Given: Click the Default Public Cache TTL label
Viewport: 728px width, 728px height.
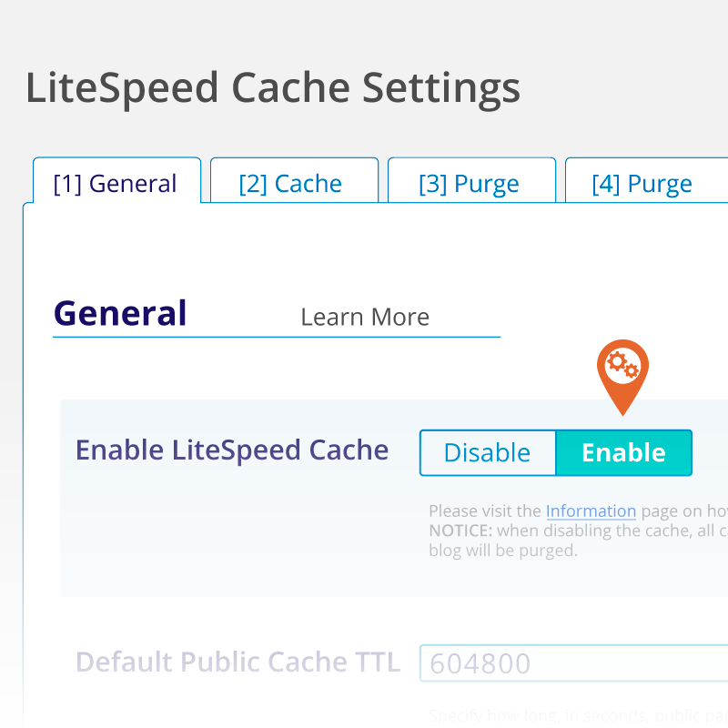Looking at the screenshot, I should 238,662.
